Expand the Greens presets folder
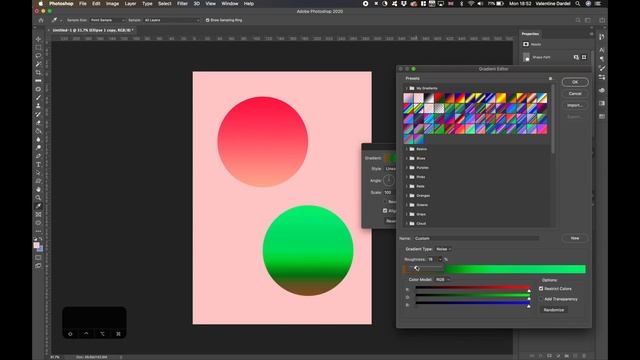Screen dimensions: 640x360 (407, 205)
